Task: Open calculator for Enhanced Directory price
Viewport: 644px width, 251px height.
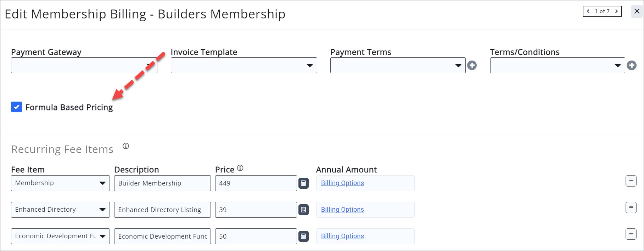Action: coord(303,210)
